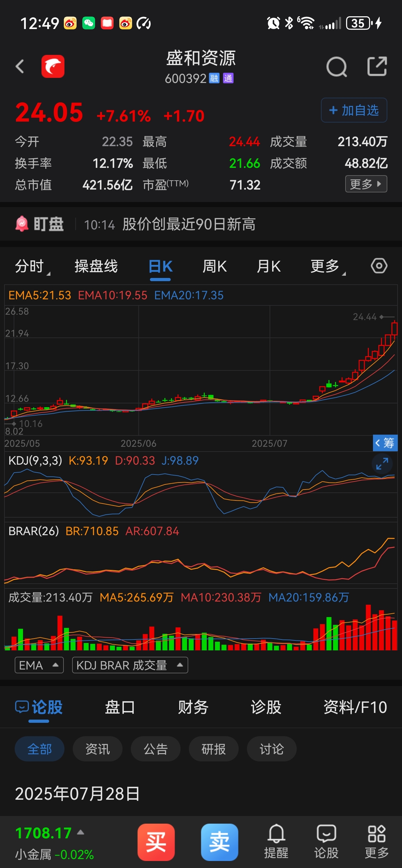Tap the 通 stock-connect badge
Image resolution: width=402 pixels, height=868 pixels.
point(228,79)
